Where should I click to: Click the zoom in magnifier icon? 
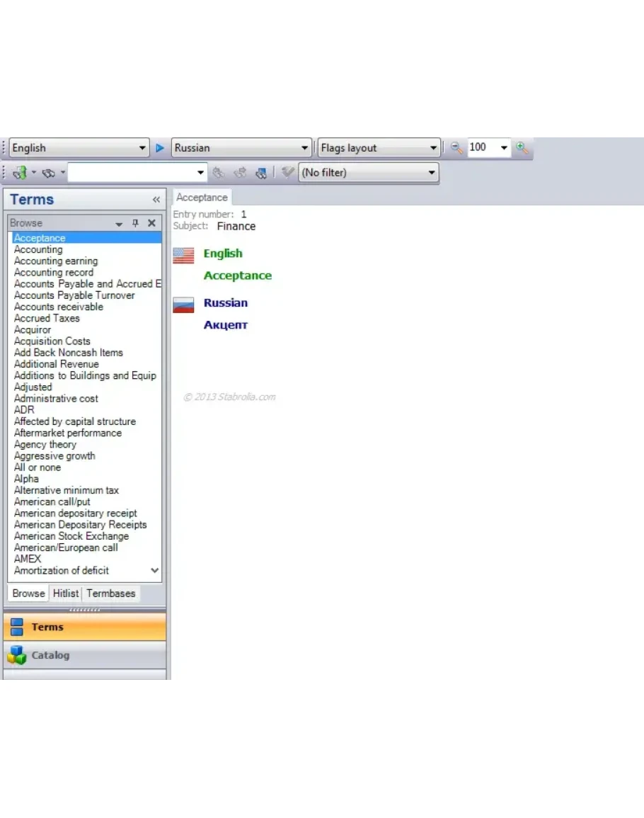pos(522,148)
